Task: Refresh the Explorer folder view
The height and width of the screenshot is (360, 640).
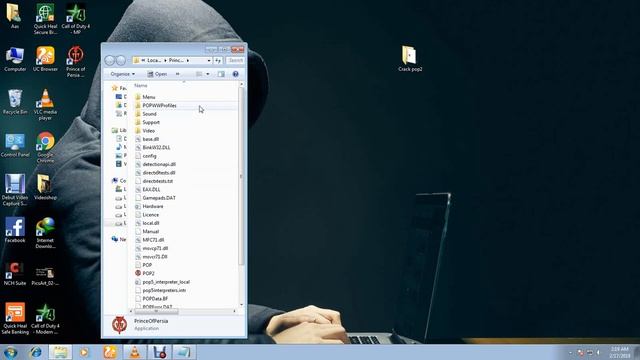Action: 218,60
